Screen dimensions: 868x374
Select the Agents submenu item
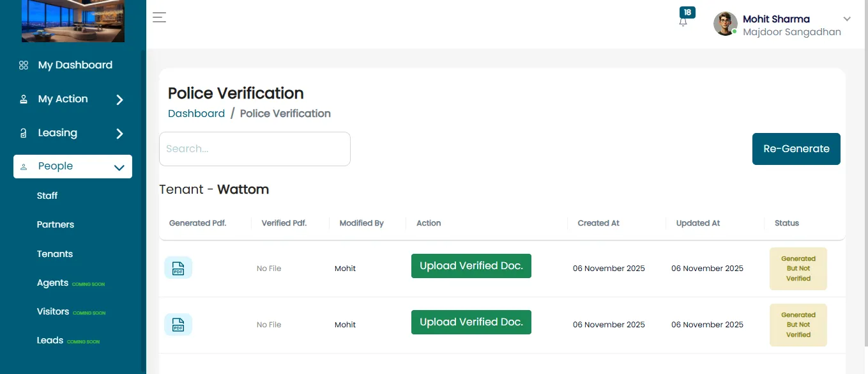click(52, 283)
